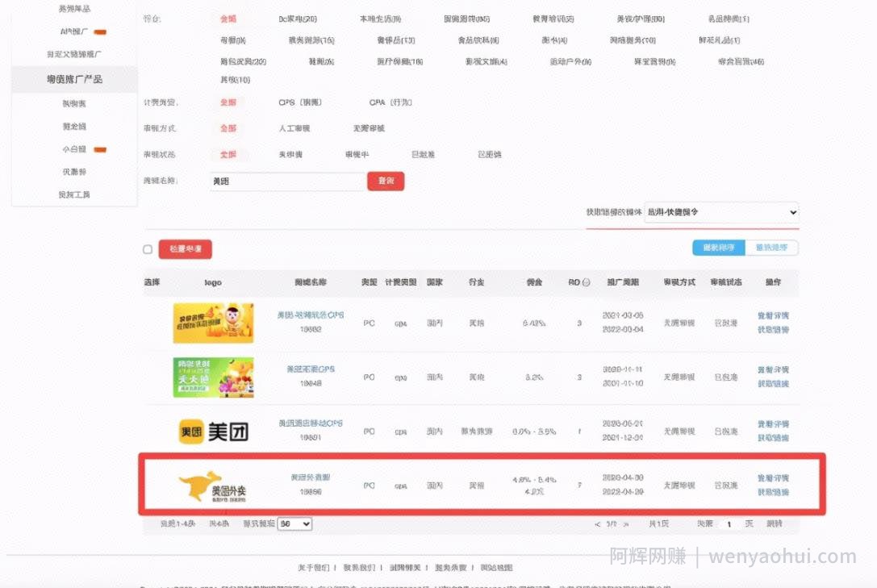This screenshot has width=877, height=588.
Task: Click the circle icon beside the RD header
Action: 587,282
